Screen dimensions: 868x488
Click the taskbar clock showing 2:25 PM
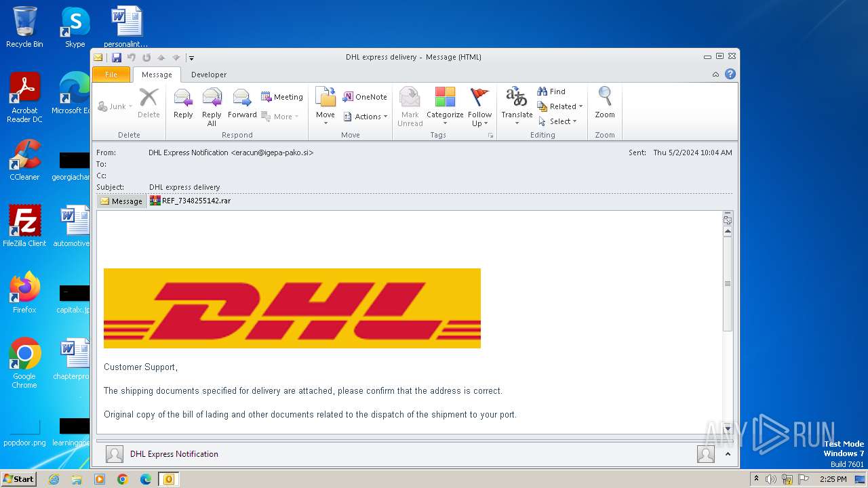[833, 479]
